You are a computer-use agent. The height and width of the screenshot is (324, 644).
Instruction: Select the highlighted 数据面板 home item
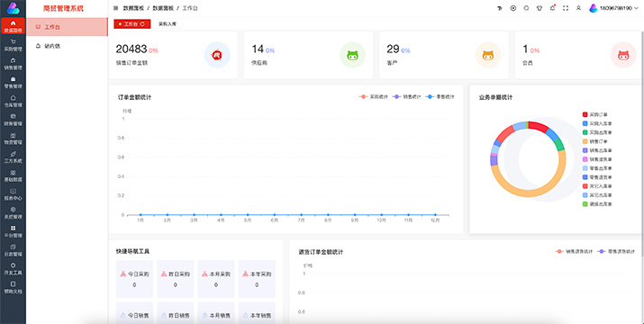[14, 26]
